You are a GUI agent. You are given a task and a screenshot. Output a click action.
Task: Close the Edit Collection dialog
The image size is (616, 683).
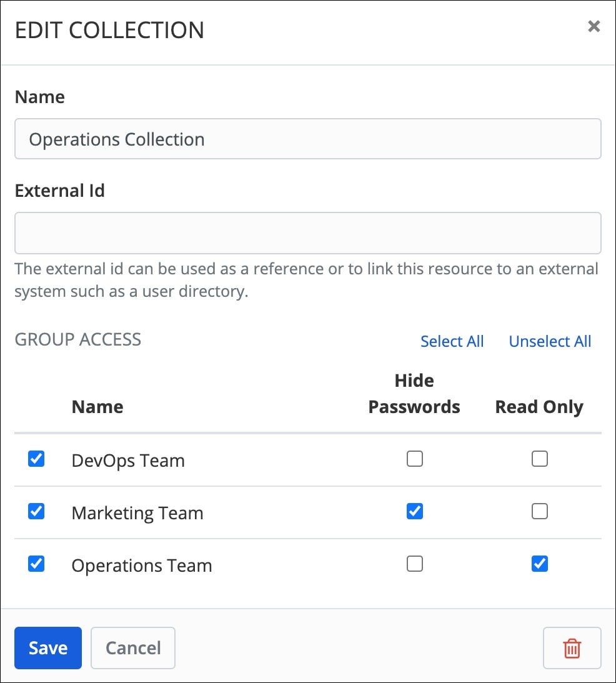pos(593,26)
